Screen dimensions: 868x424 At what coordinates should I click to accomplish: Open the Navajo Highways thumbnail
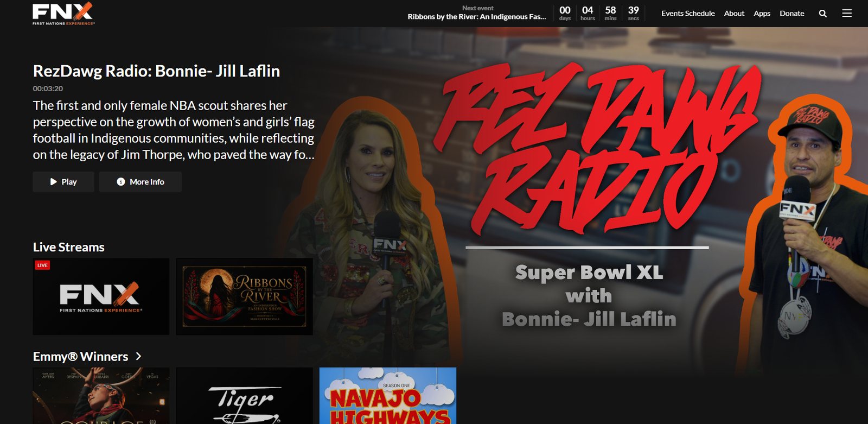coord(388,396)
